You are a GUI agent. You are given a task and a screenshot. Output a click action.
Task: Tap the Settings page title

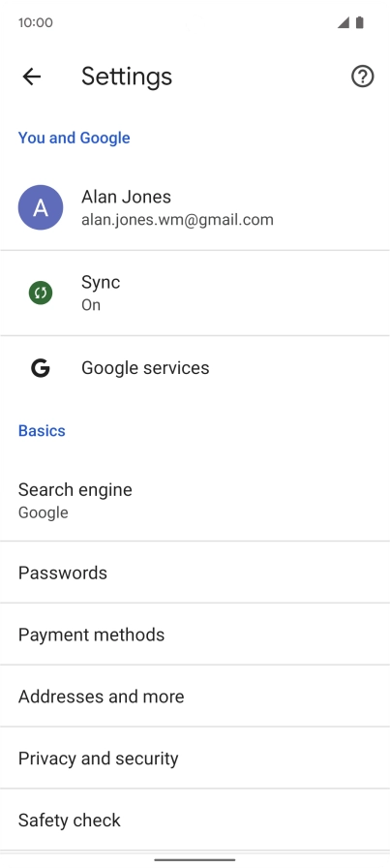coord(127,77)
